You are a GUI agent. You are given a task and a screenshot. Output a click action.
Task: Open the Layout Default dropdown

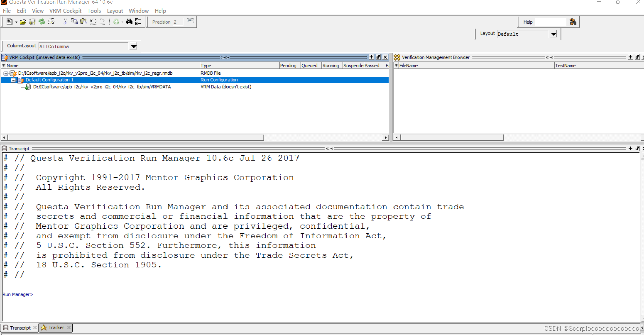[x=553, y=34]
